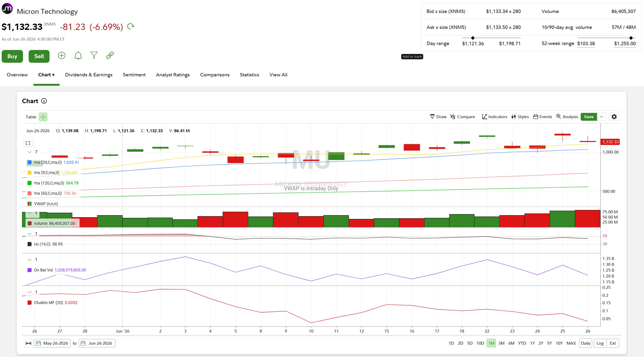Click the 52-week low $103.38 link

586,44
